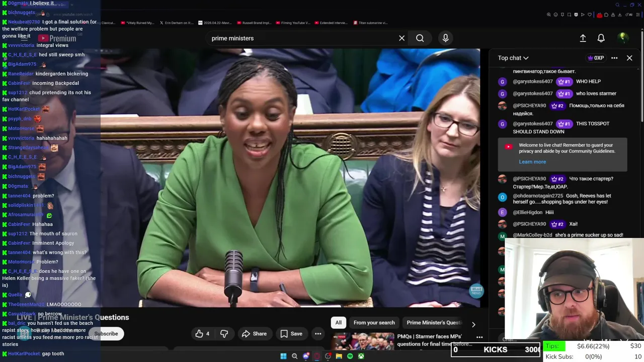The width and height of the screenshot is (644, 362).
Task: Open live chat three-dot options menu
Action: (x=614, y=58)
